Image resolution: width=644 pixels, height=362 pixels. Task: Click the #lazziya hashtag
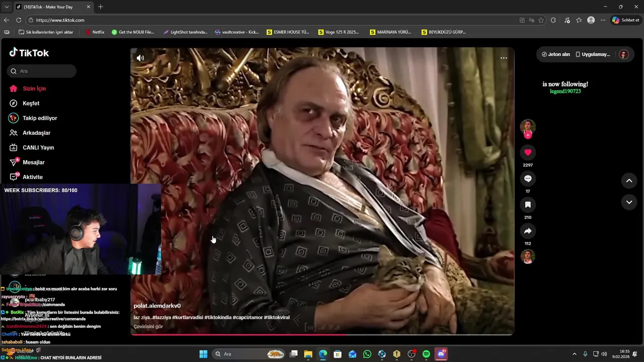click(x=162, y=317)
